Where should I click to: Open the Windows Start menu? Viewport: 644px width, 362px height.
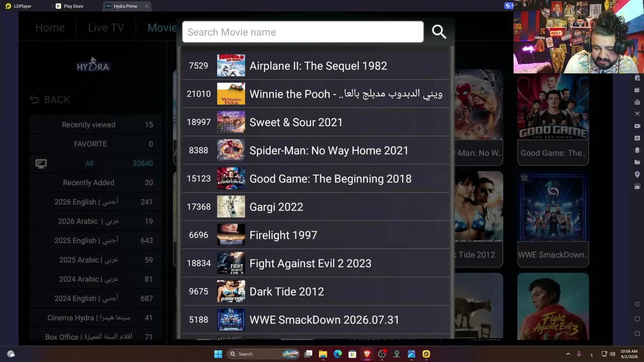(218, 354)
